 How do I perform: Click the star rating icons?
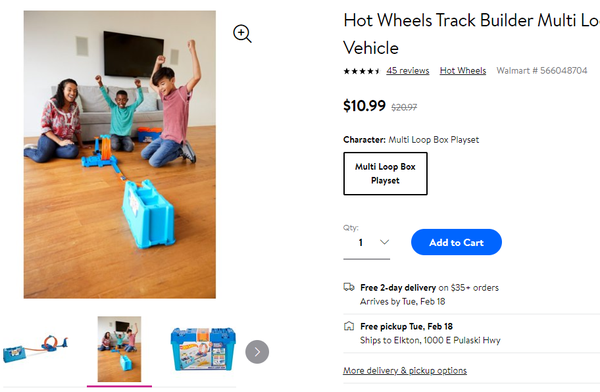(x=362, y=71)
